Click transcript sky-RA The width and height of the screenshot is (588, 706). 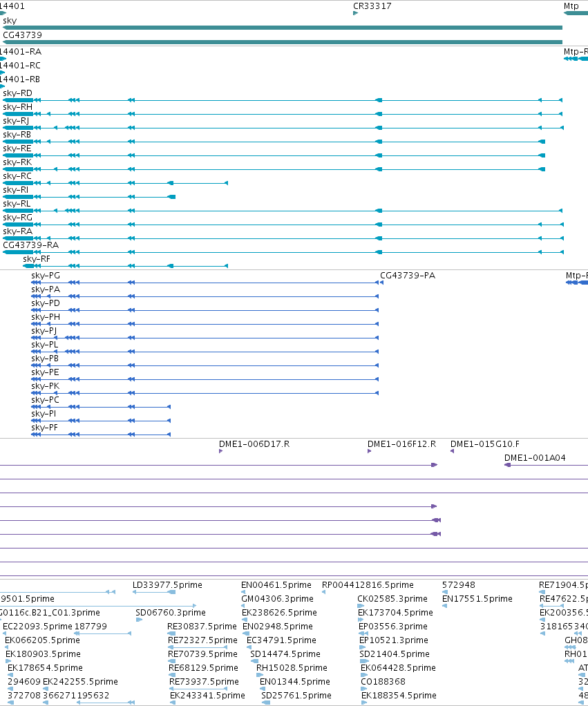17,231
